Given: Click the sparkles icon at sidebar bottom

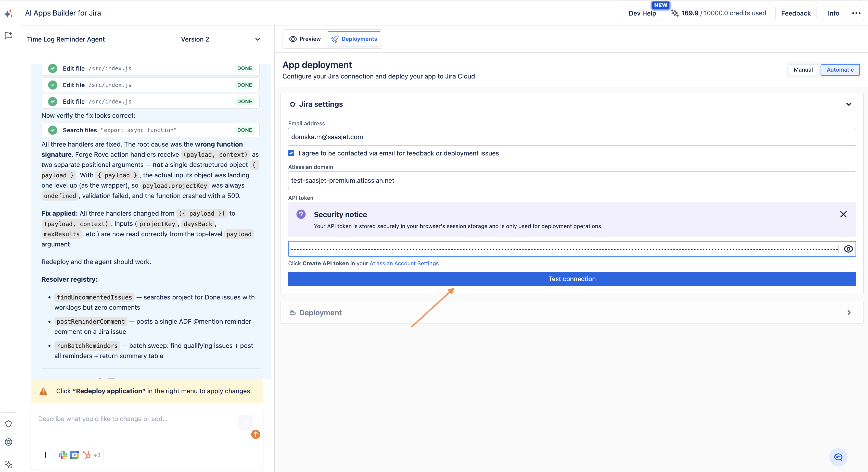Looking at the screenshot, I should [8, 464].
